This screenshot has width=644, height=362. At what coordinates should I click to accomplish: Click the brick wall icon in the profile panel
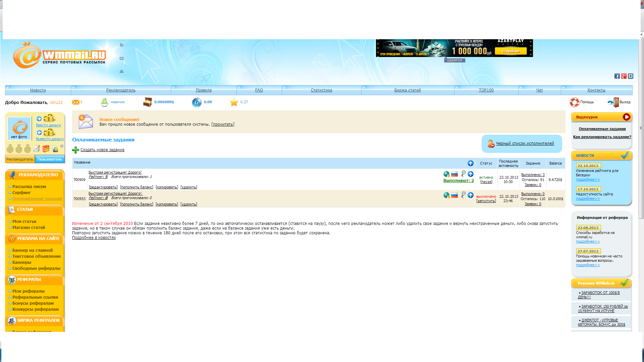tap(46, 148)
